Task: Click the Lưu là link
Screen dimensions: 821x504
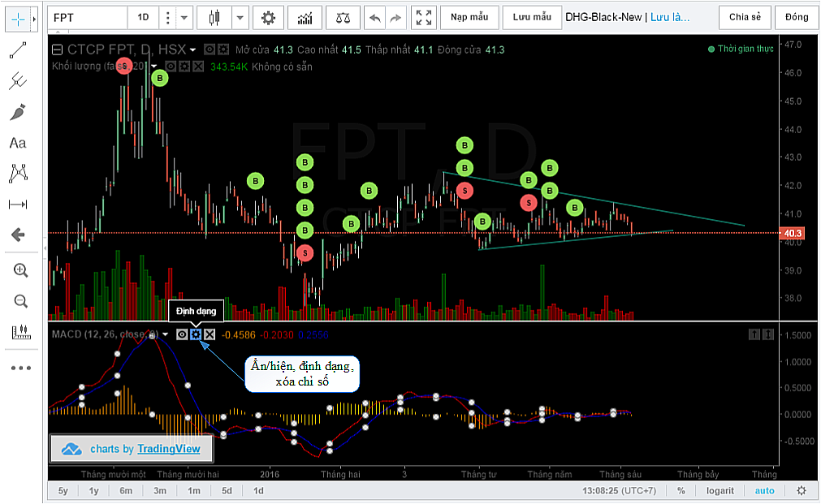Action: click(670, 17)
